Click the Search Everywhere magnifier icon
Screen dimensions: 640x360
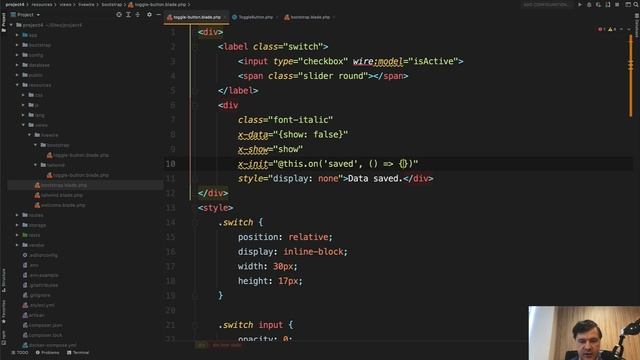[636, 4]
